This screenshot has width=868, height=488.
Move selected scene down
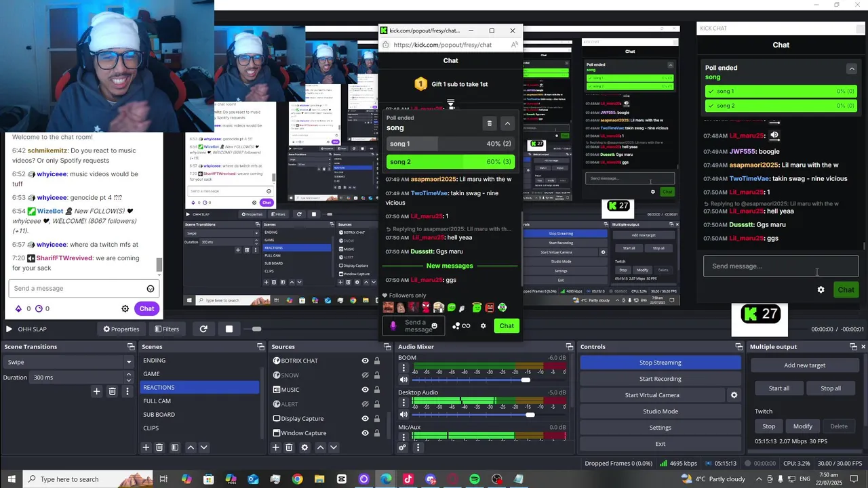point(203,447)
